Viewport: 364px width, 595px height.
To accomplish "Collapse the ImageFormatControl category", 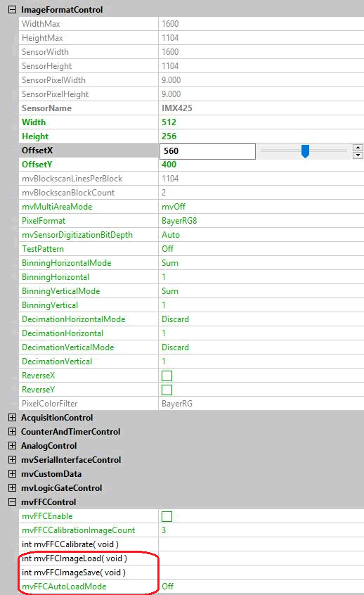I will (x=12, y=10).
